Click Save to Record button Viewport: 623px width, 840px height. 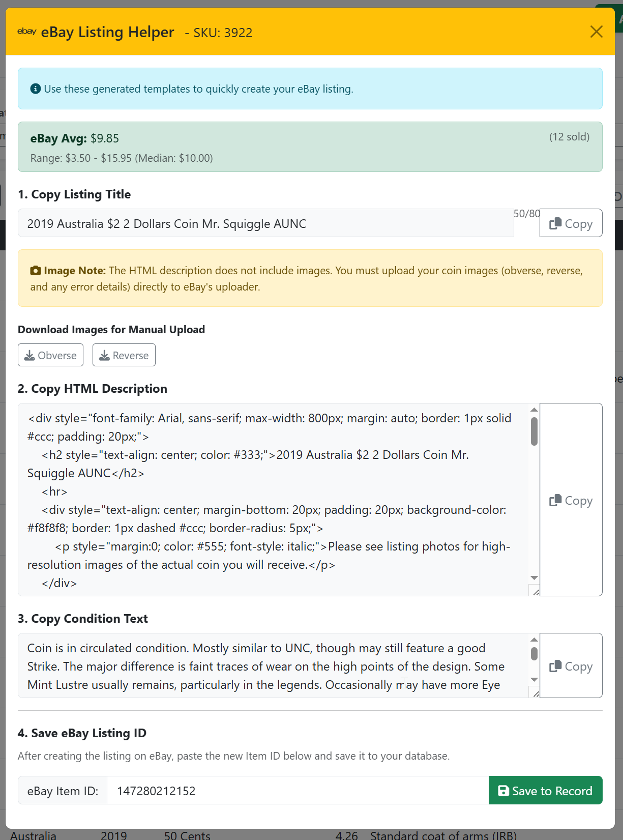click(545, 790)
